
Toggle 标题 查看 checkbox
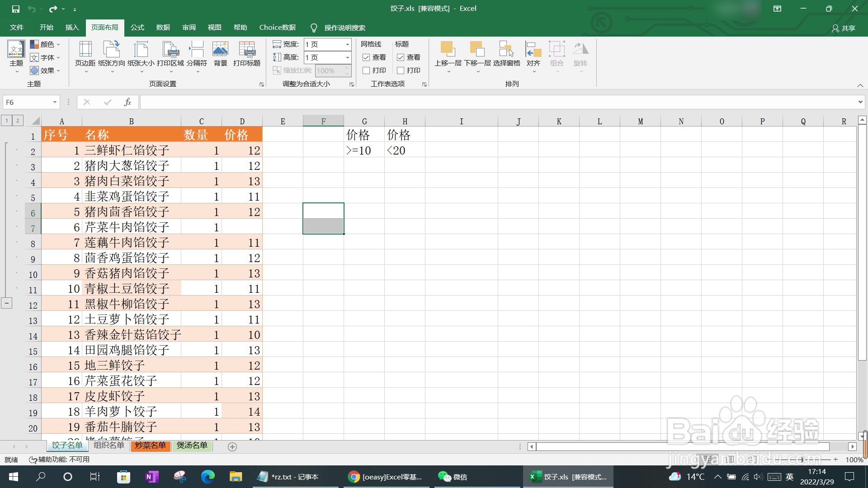pyautogui.click(x=401, y=57)
